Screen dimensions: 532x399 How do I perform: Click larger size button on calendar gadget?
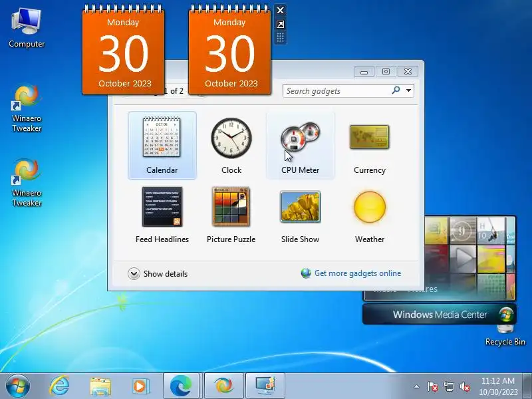(280, 24)
